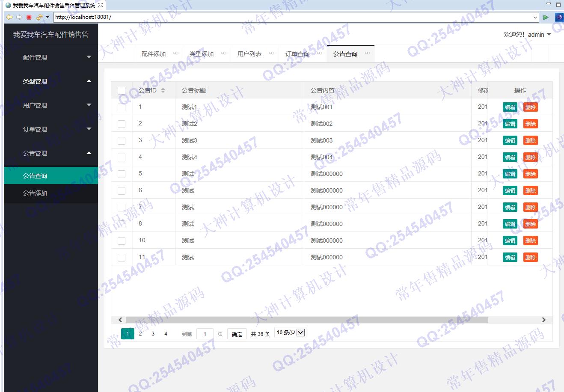Image resolution: width=564 pixels, height=392 pixels.
Task: Delete the row with content 测试003
Action: (531, 141)
